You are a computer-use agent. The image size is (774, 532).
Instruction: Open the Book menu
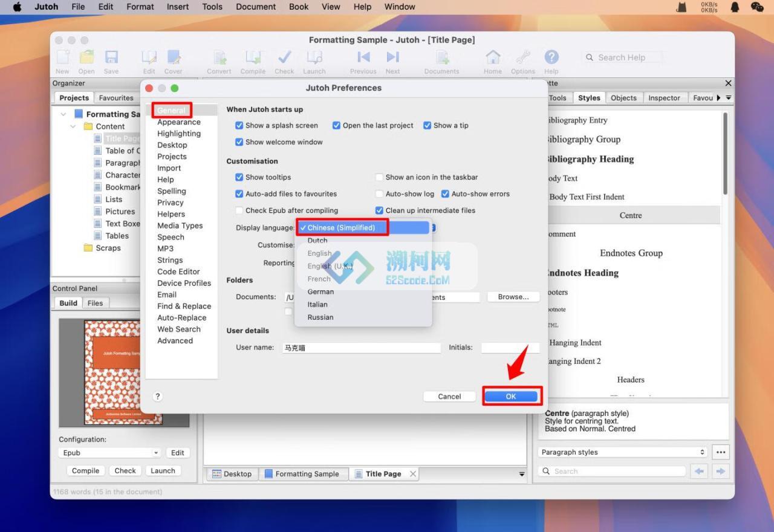pos(299,7)
